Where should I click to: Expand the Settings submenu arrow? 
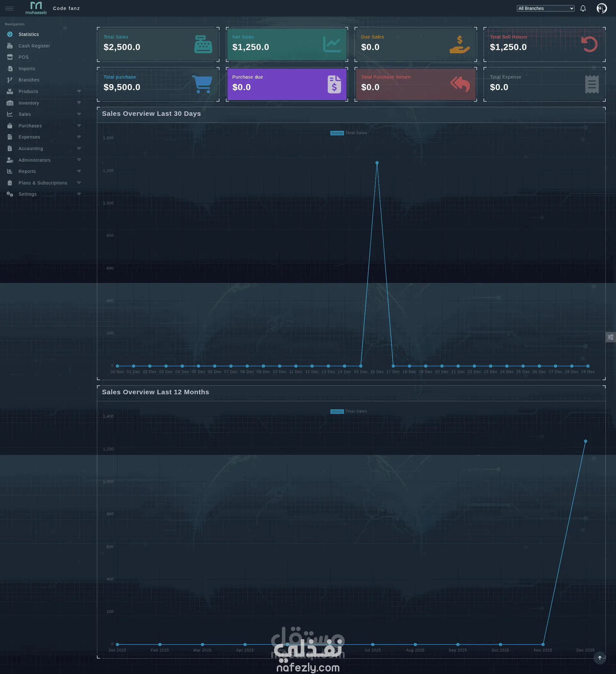tap(79, 194)
